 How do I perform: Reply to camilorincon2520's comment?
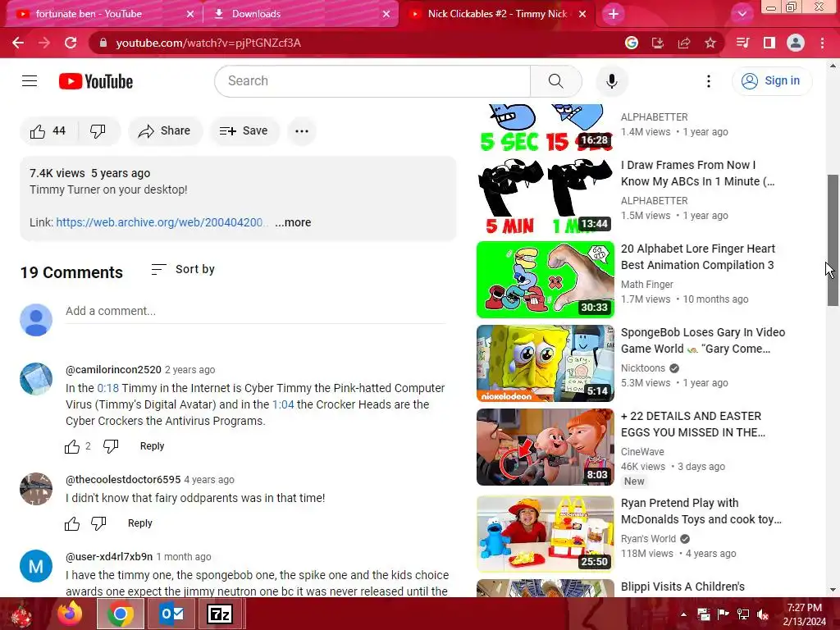152,446
